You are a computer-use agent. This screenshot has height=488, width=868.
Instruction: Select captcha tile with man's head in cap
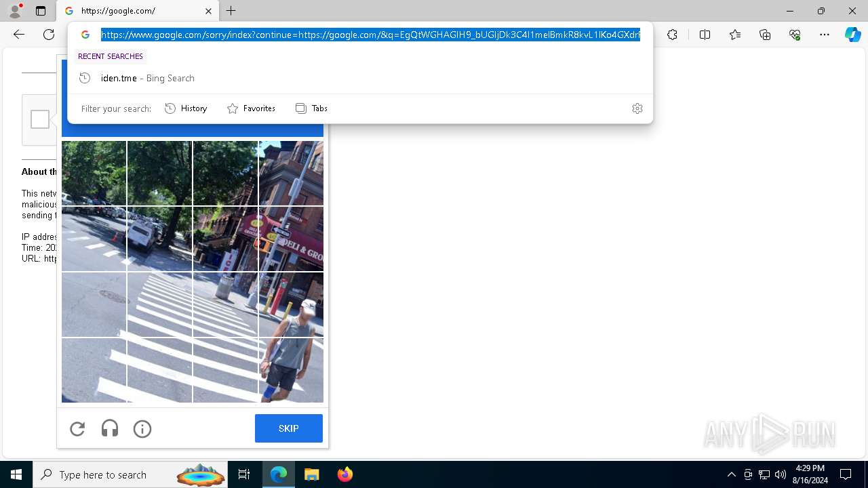coord(291,304)
